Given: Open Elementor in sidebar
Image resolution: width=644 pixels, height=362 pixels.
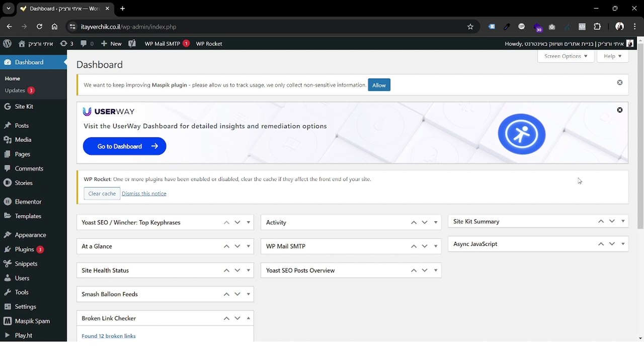Looking at the screenshot, I should pos(33,202).
